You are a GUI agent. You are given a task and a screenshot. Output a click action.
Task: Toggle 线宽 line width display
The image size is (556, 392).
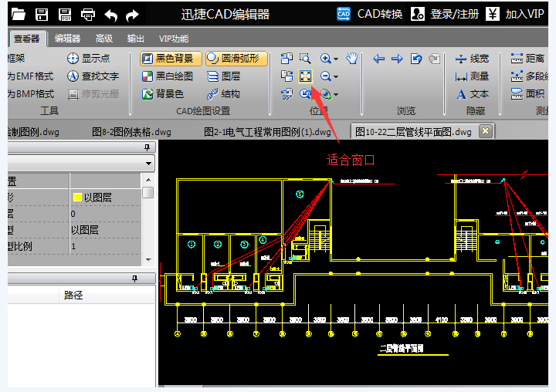click(x=472, y=58)
